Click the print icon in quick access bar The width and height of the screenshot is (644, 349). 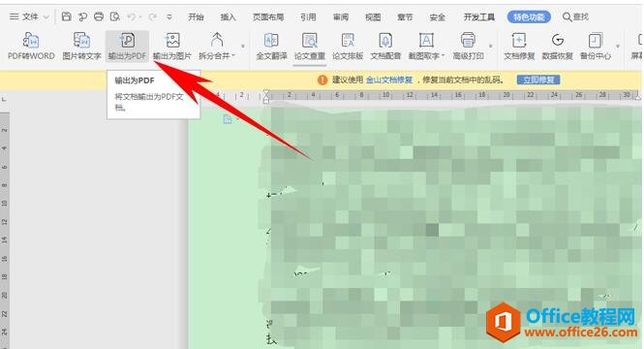coord(99,16)
